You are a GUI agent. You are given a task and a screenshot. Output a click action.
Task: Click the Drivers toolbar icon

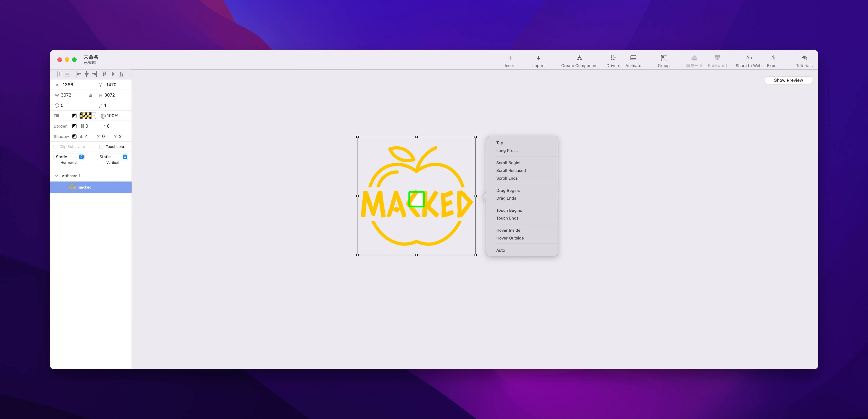click(613, 58)
